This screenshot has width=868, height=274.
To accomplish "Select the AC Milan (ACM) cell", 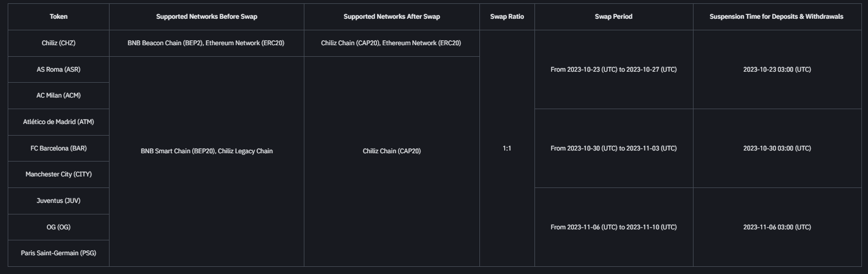I will coord(58,95).
